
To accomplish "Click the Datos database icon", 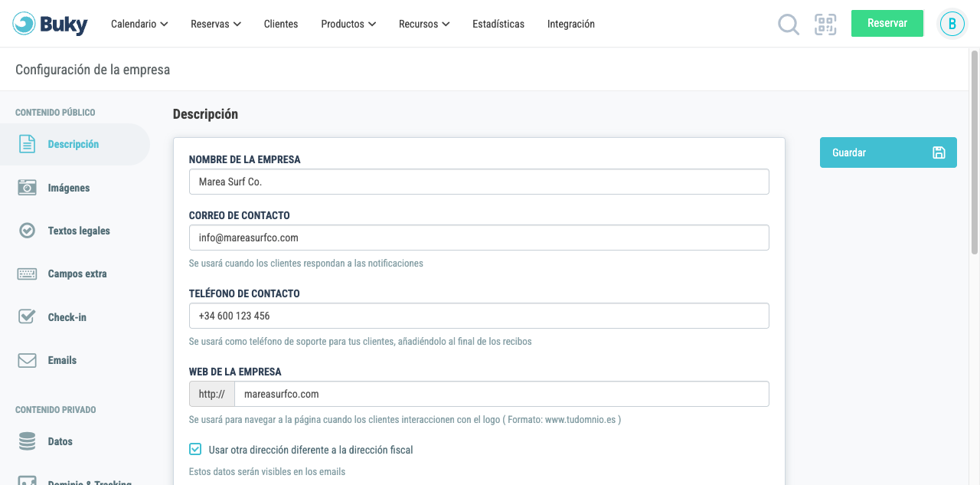I will [x=27, y=441].
